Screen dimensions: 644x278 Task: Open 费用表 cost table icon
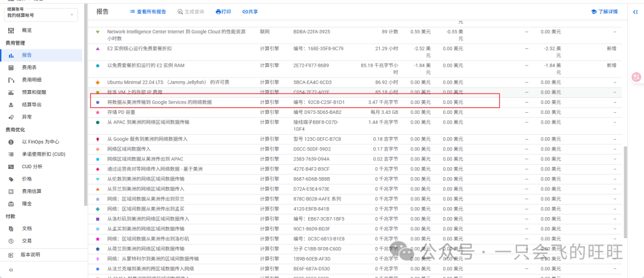[11, 67]
